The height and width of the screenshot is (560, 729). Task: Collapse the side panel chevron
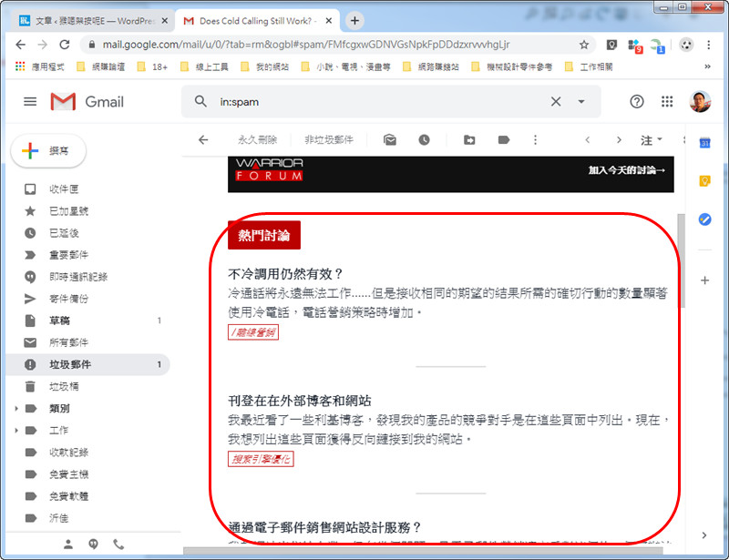click(704, 535)
